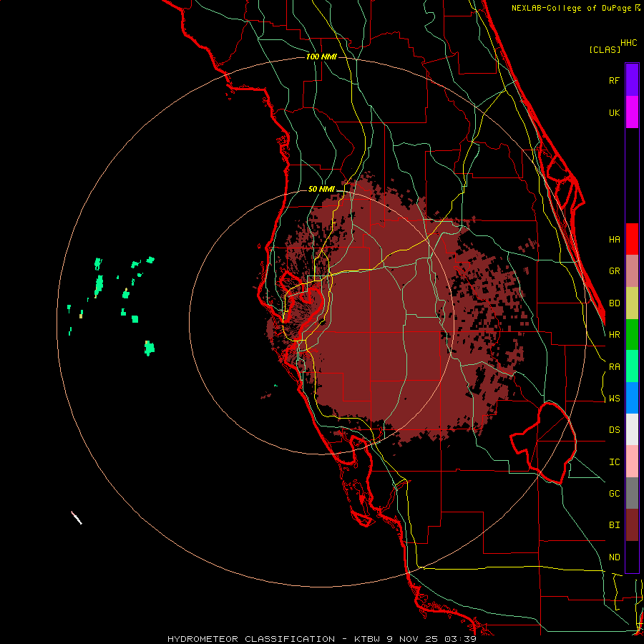Click the 'UK' legend label
Screen dimensions: 644x644
click(x=614, y=112)
